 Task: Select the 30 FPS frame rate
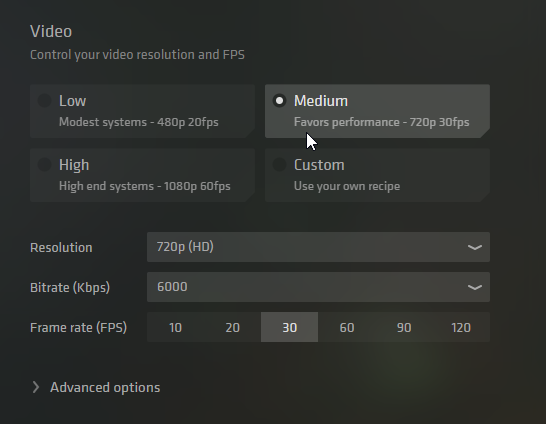(289, 327)
